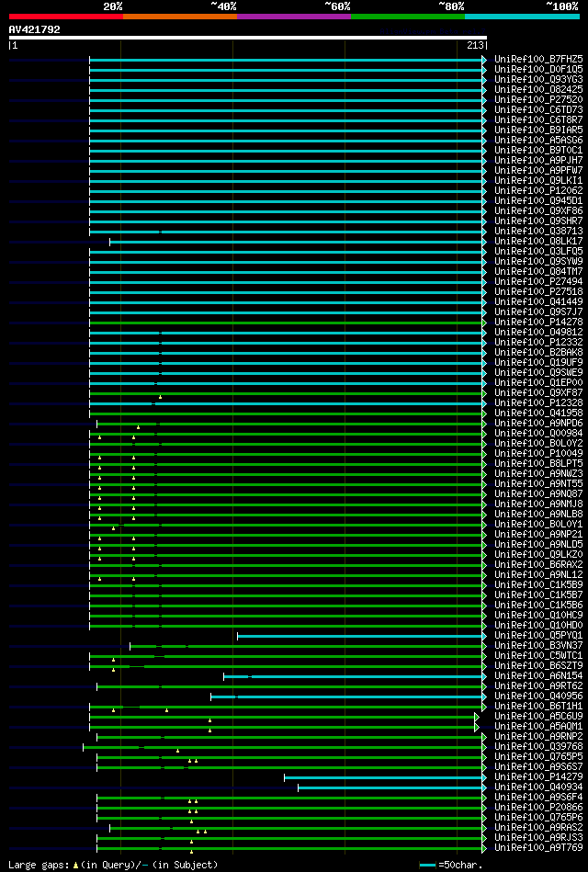Select the UniRef100_B7FHZ5 hit label
Screen dimensions: 588x872
point(538,59)
